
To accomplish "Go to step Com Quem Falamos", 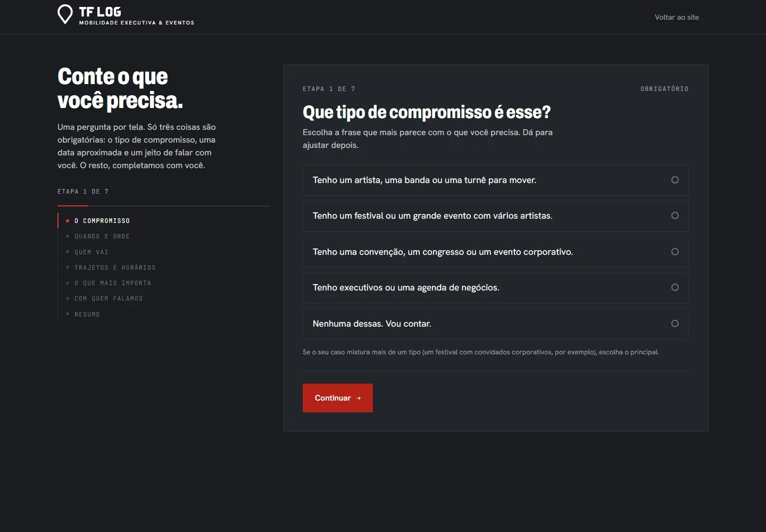I will [109, 298].
